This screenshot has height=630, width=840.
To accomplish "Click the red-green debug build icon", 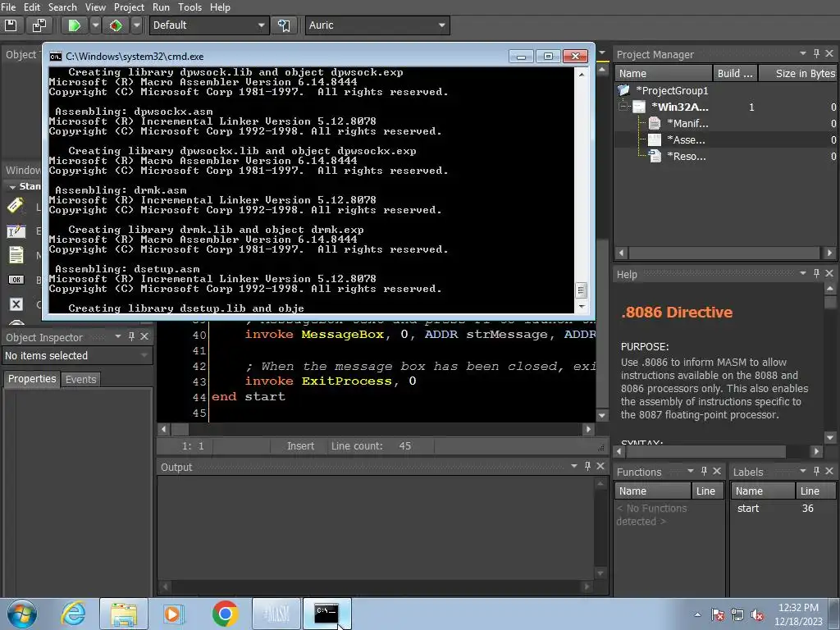I will [x=116, y=25].
